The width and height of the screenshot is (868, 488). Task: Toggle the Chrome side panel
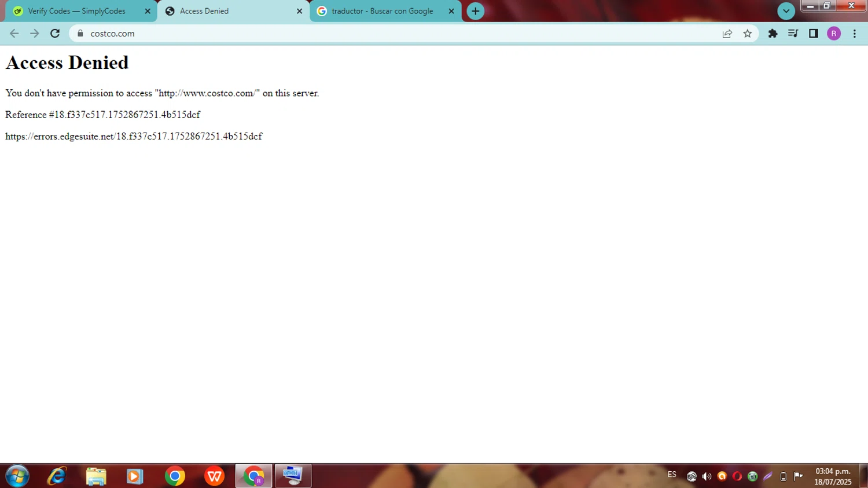click(x=814, y=34)
